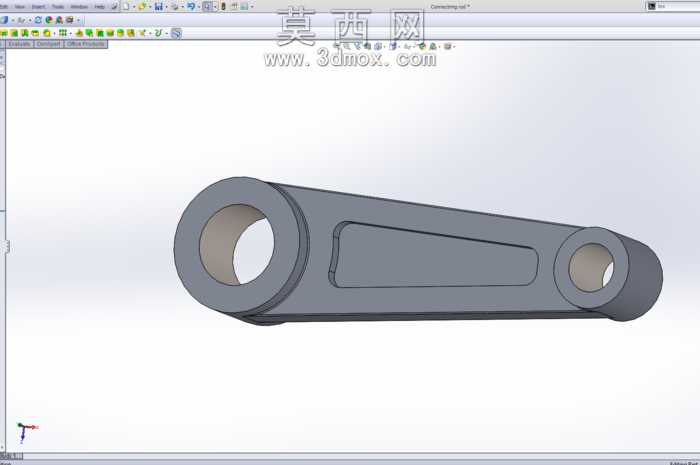Open the View menu
Viewport: 700px width, 465px height.
coord(20,7)
